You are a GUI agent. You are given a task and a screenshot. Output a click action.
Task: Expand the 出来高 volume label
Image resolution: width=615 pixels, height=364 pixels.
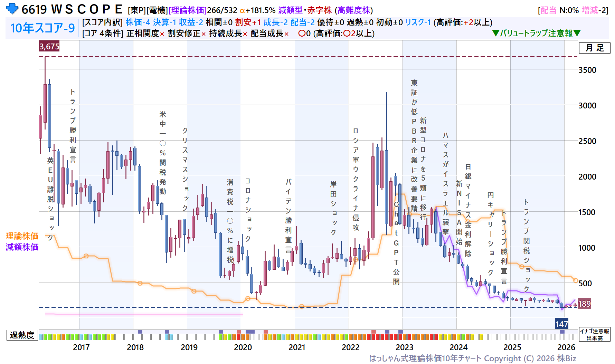(594, 338)
